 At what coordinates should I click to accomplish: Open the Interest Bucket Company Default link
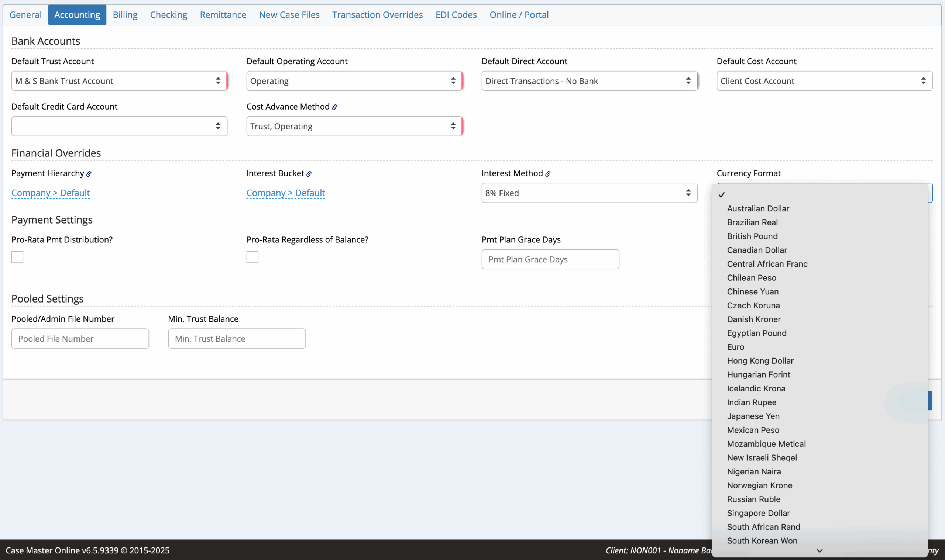(285, 193)
